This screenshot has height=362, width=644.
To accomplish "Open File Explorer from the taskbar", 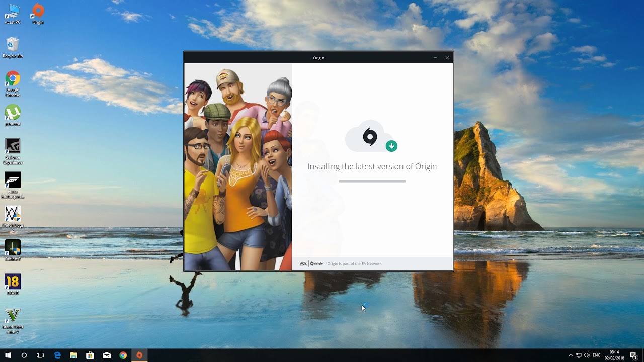I will [73, 355].
